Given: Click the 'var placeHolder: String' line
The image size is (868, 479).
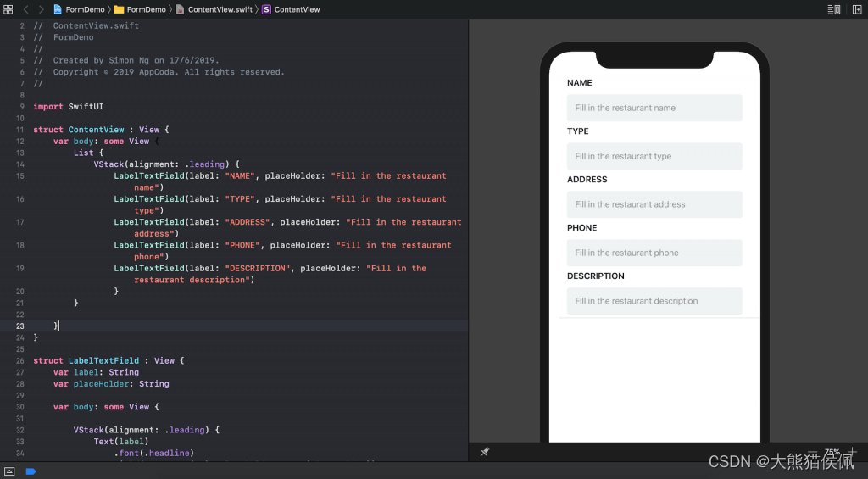Looking at the screenshot, I should pyautogui.click(x=111, y=384).
